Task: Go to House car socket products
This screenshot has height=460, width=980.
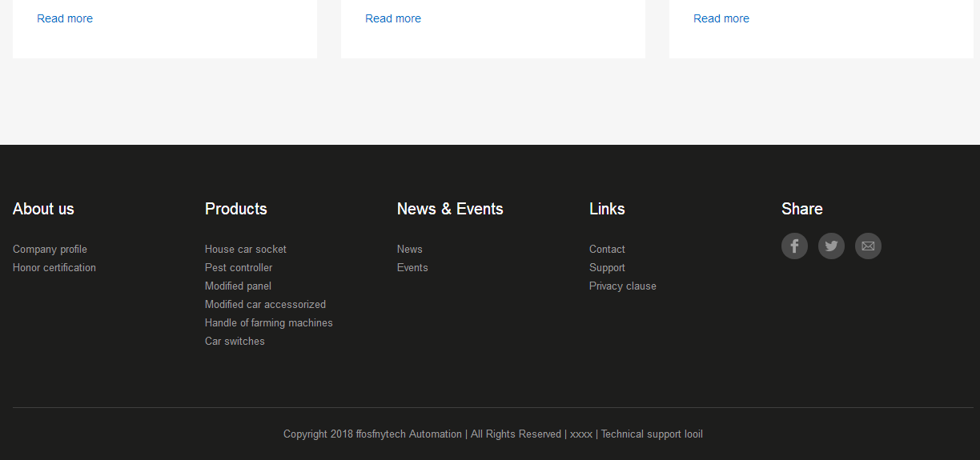Action: (x=246, y=250)
